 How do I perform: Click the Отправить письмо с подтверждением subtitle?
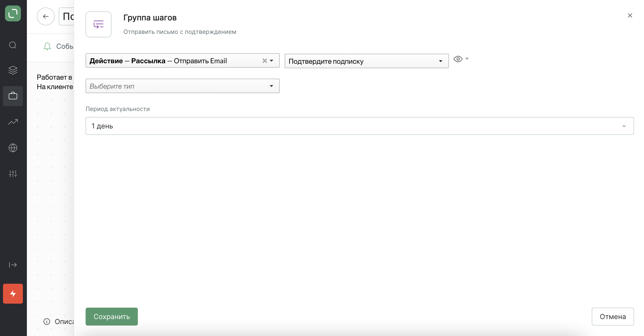180,32
